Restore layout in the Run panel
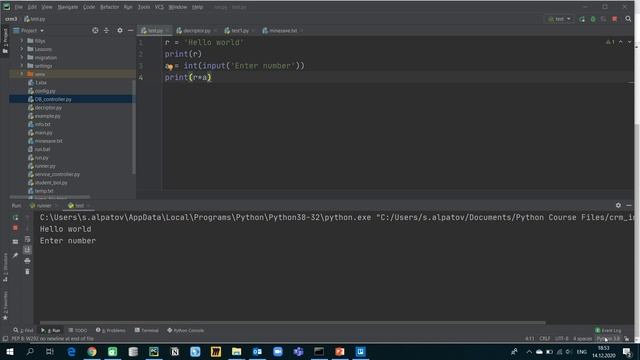 click(16, 241)
